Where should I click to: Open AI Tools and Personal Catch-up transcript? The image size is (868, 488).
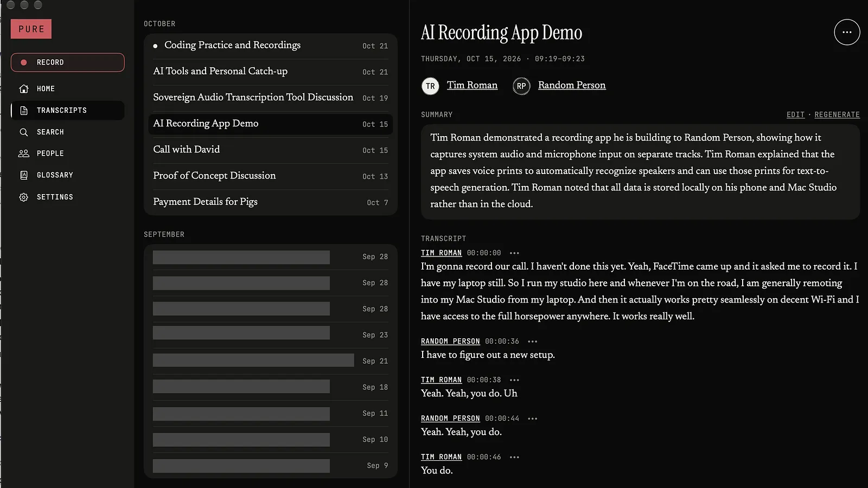(271, 72)
